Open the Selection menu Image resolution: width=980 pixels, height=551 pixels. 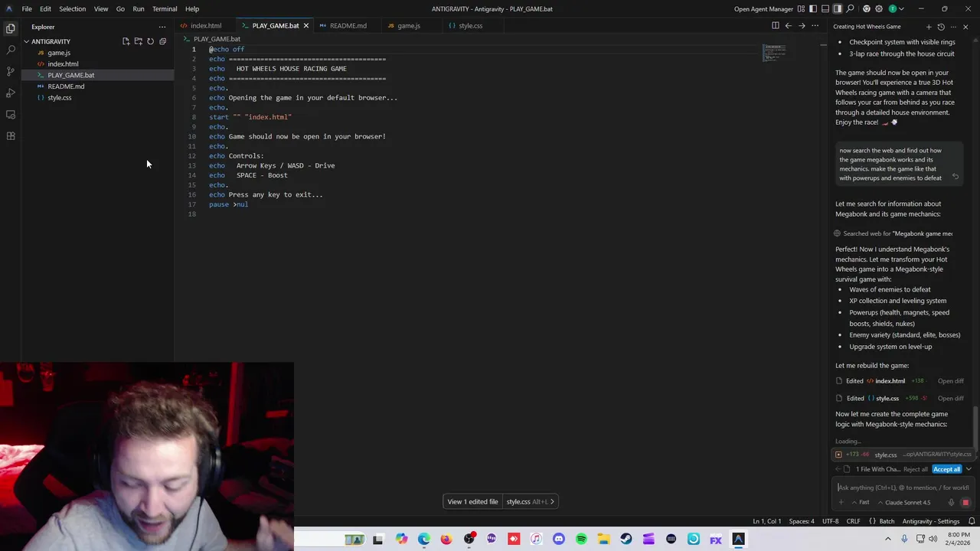(72, 8)
